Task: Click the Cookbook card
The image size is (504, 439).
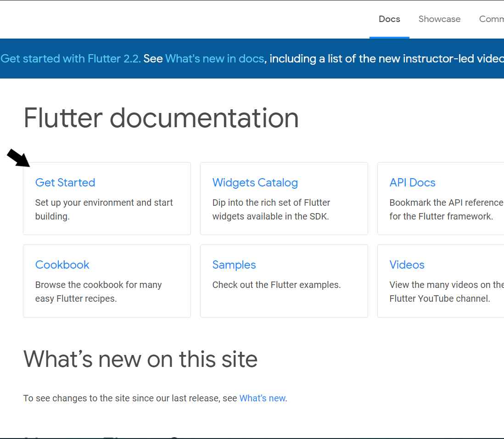Action: point(106,281)
